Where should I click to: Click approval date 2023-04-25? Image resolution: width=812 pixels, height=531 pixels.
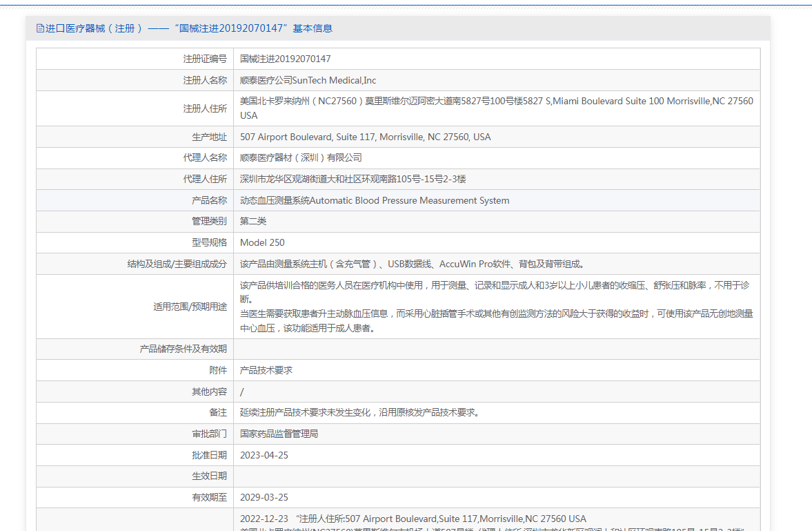click(x=264, y=456)
